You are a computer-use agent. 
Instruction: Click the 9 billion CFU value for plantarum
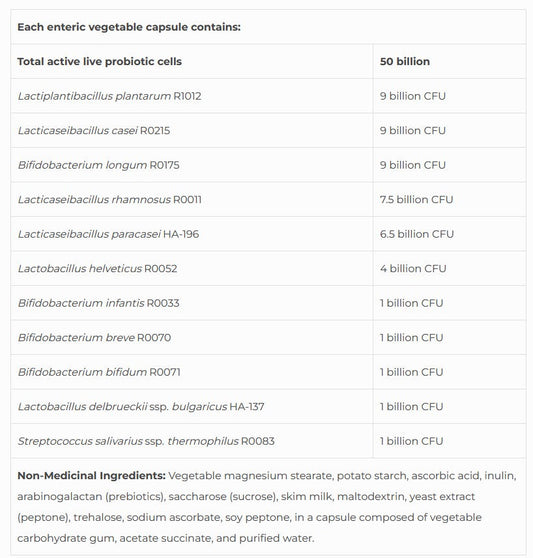click(x=412, y=96)
